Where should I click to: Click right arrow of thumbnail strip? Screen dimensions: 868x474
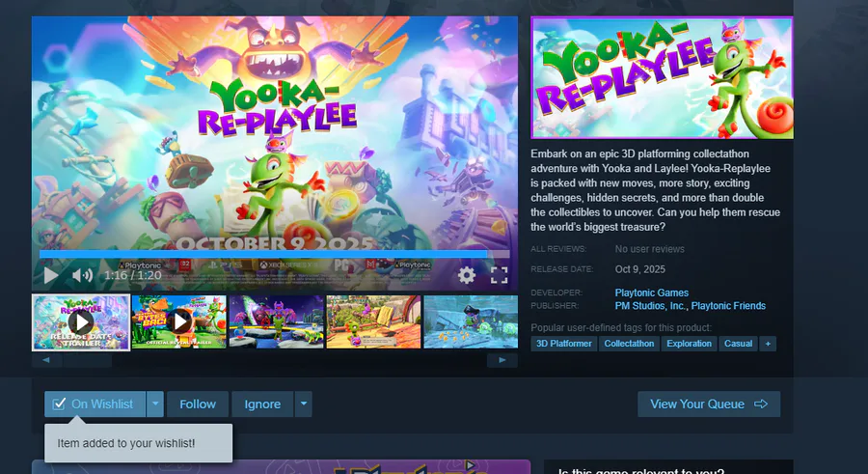502,360
